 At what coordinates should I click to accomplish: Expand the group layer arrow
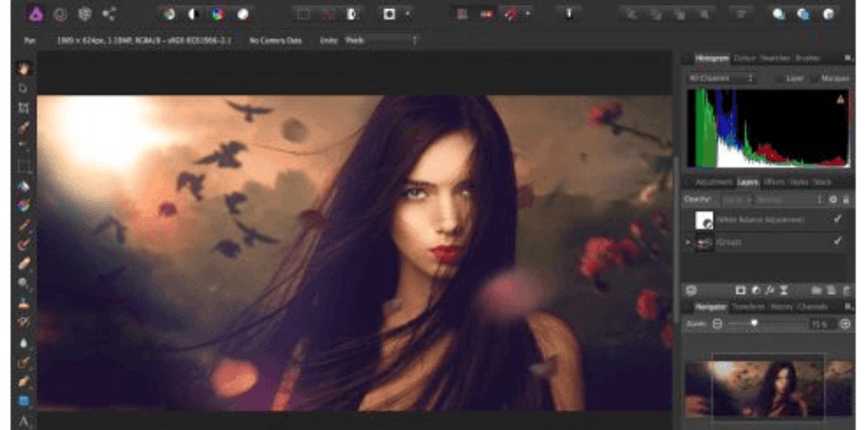[x=689, y=242]
